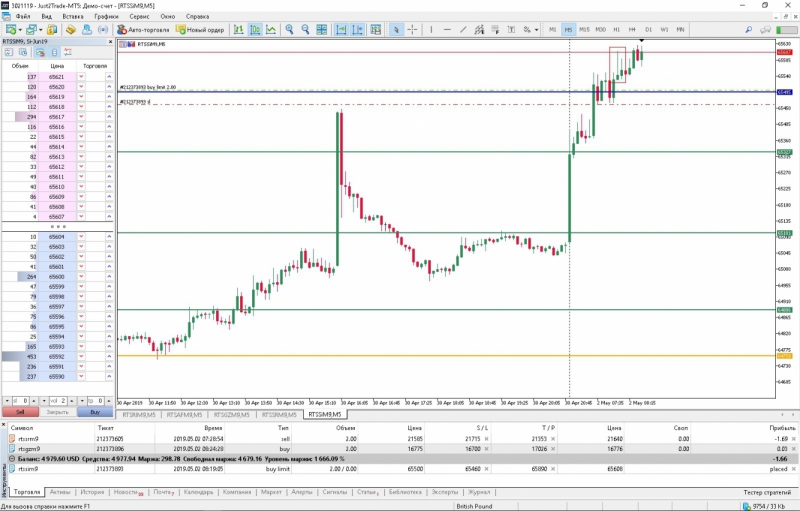Set timeframe to M15

point(584,30)
